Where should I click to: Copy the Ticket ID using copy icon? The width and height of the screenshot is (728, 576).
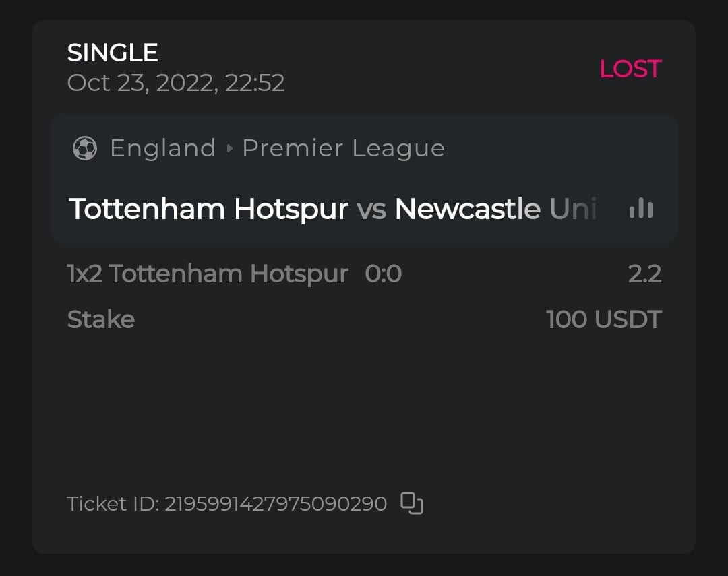(412, 503)
